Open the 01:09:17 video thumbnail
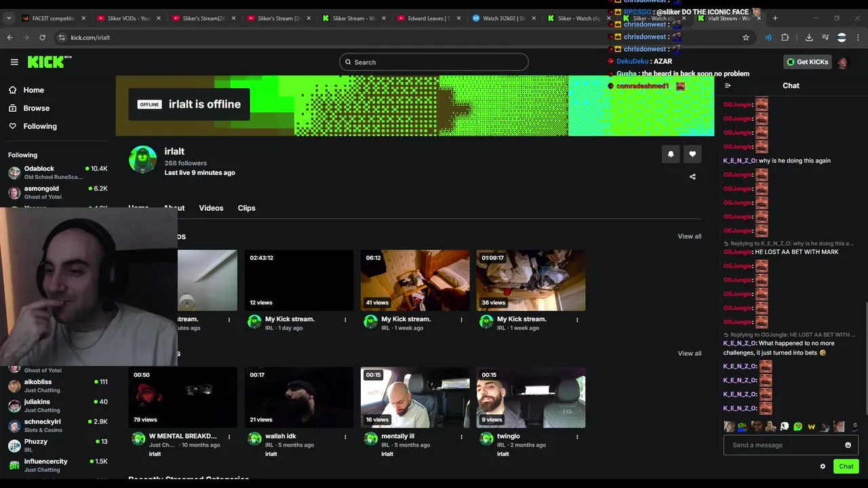Image resolution: width=868 pixels, height=488 pixels. [x=531, y=281]
